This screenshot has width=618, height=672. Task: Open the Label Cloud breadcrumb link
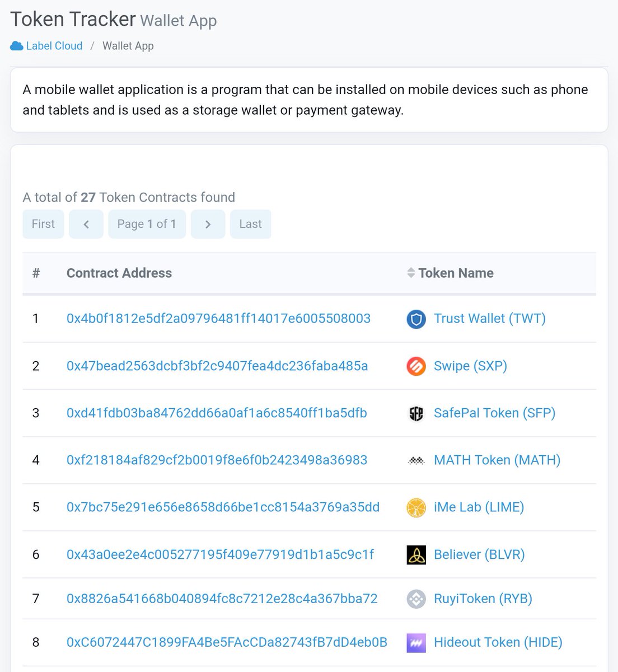click(54, 45)
